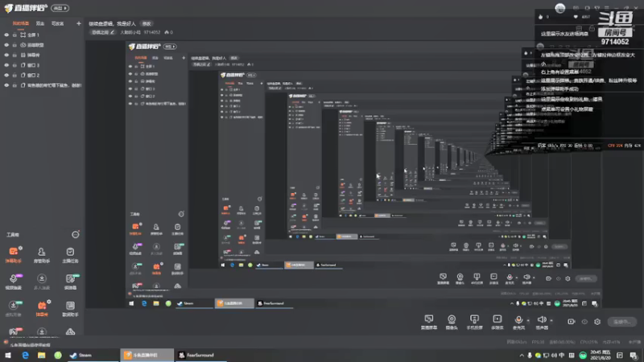The width and height of the screenshot is (644, 362).
Task: Select the active orange scene tab
Action: 21,23
